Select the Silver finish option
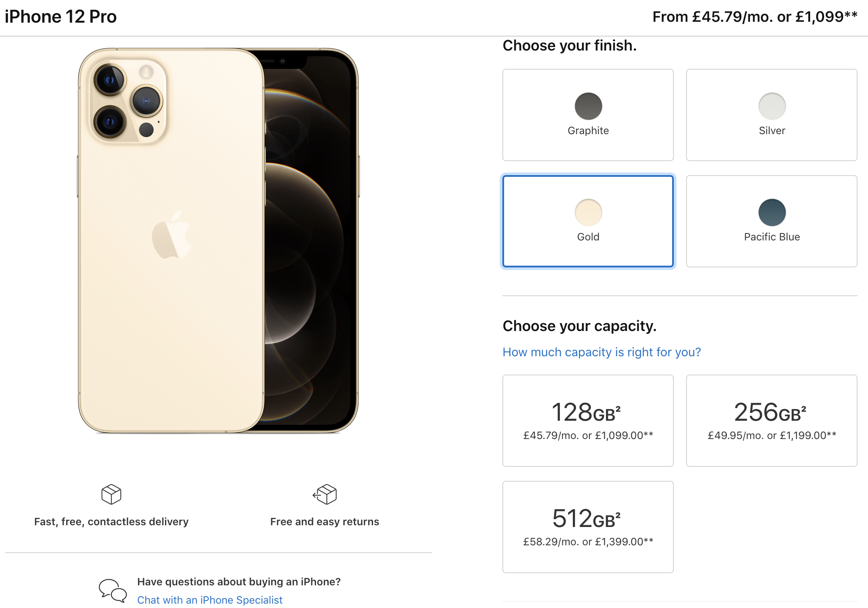Screen dimensions: 868x608 point(771,115)
